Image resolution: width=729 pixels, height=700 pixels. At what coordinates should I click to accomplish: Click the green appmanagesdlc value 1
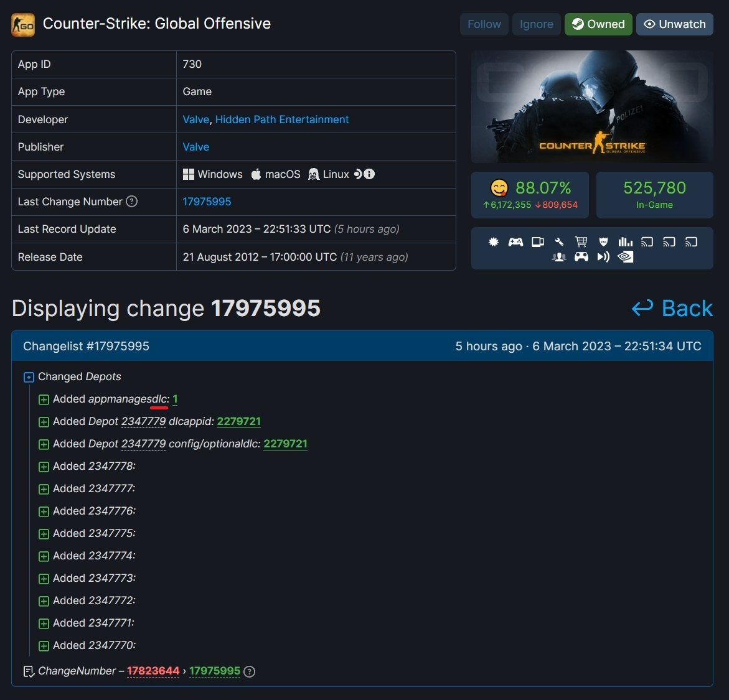pos(175,399)
